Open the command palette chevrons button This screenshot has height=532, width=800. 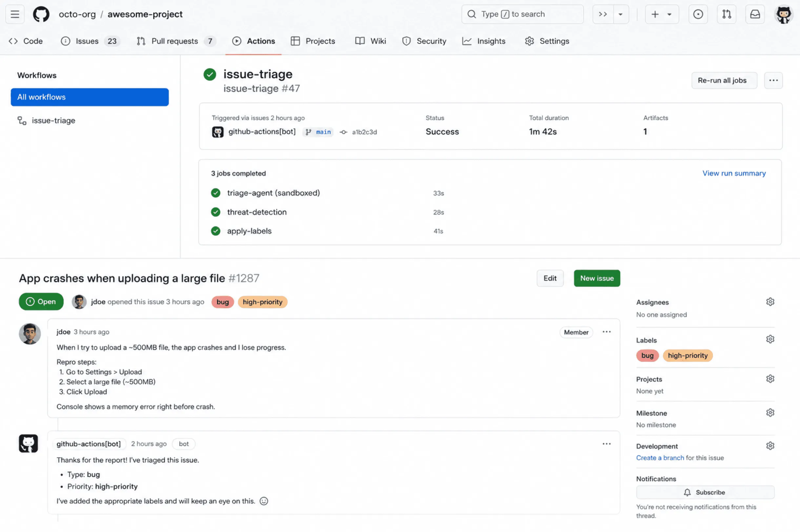(x=603, y=14)
